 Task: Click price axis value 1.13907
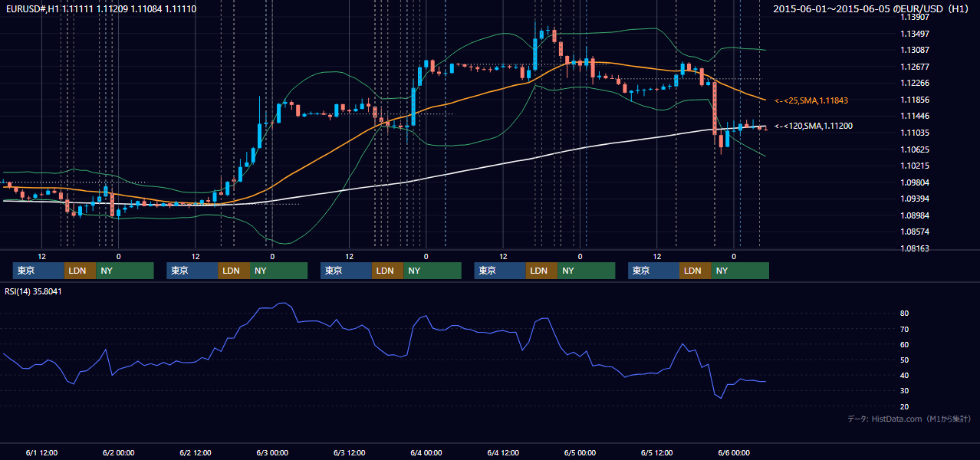coord(915,17)
